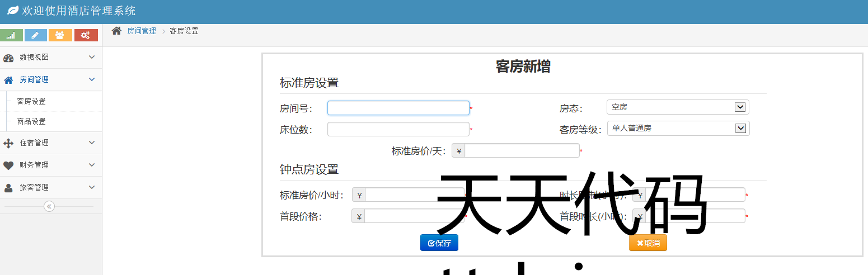Select 商品设置 in sidebar
Image resolution: width=868 pixels, height=275 pixels.
(31, 122)
